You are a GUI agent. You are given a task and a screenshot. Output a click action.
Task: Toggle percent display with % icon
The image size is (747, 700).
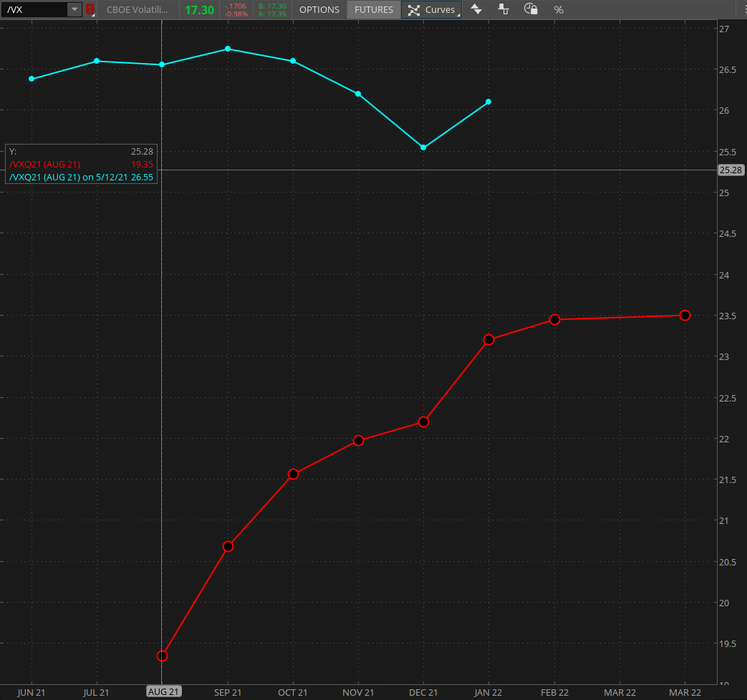coord(559,10)
